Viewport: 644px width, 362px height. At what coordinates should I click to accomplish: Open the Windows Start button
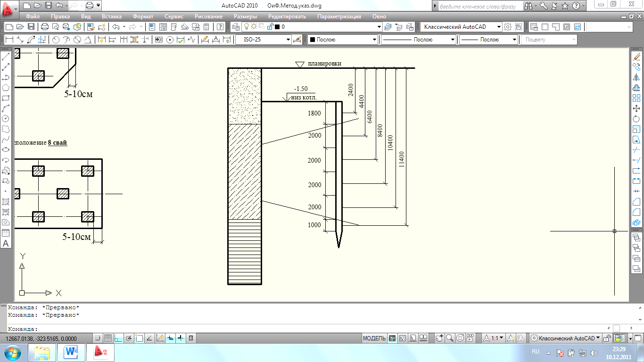click(13, 352)
